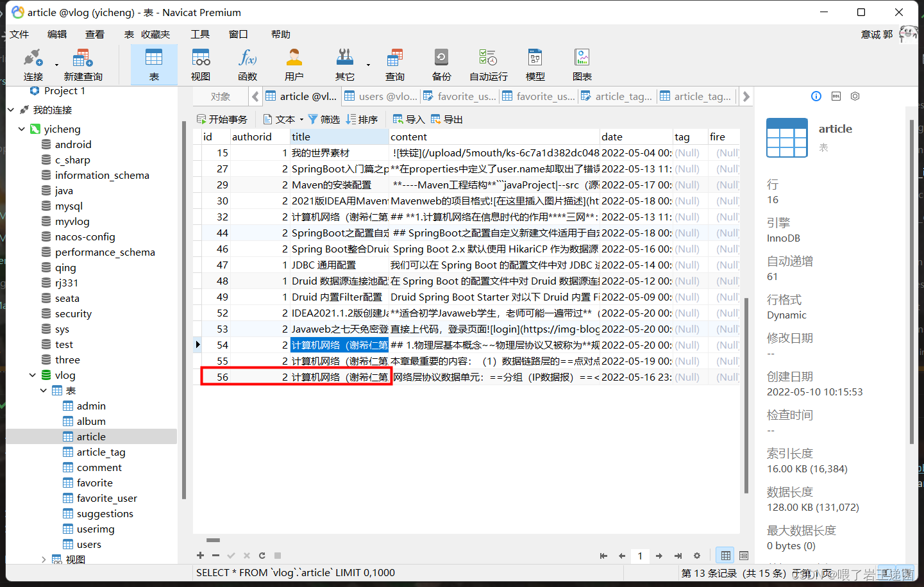Image resolution: width=924 pixels, height=587 pixels.
Task: Click the data grid vertical scrollbar
Action: 746,395
